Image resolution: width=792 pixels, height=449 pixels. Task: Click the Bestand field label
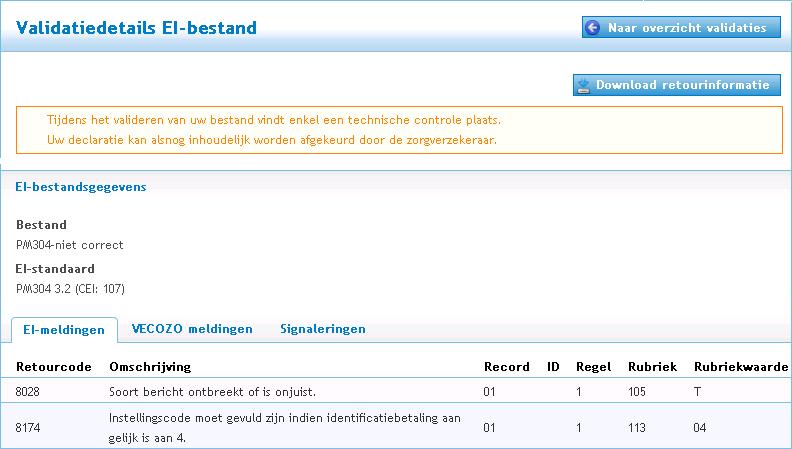click(41, 225)
